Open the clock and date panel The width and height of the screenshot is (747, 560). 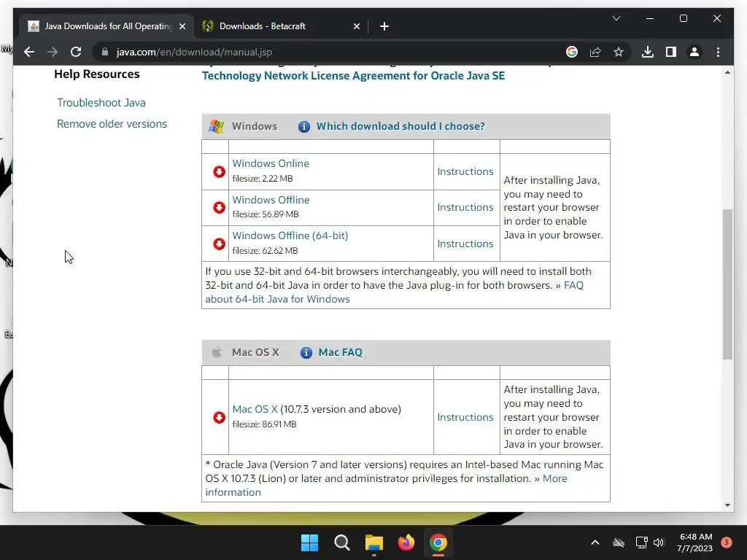pyautogui.click(x=695, y=542)
